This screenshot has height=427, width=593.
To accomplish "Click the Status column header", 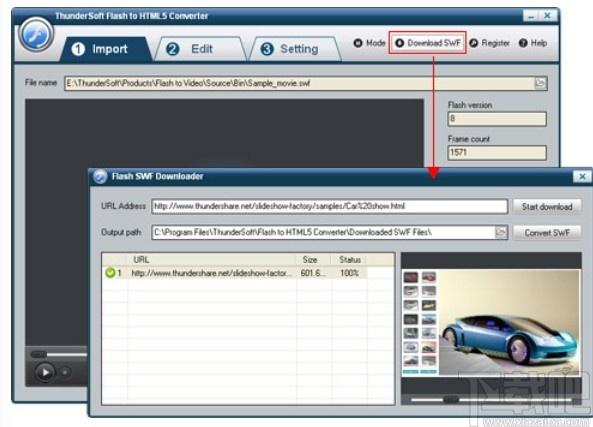I will click(349, 260).
